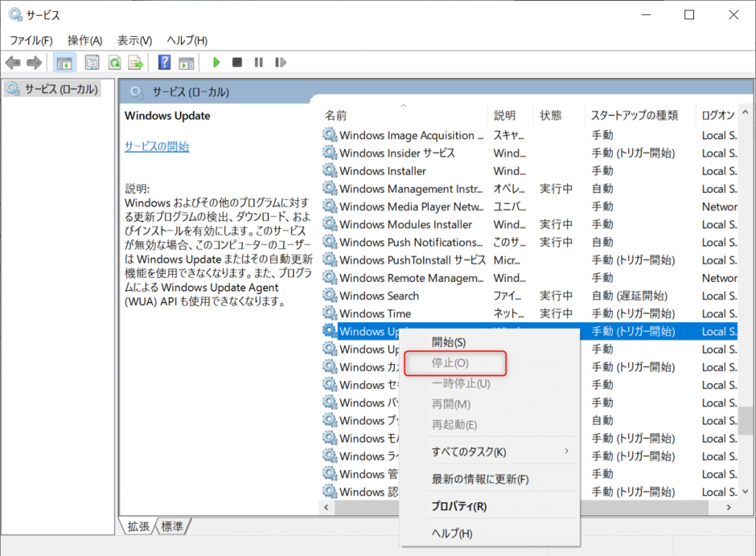Image resolution: width=756 pixels, height=556 pixels.
Task: Open the Properties dialog via toolbar icon
Action: coord(92,62)
